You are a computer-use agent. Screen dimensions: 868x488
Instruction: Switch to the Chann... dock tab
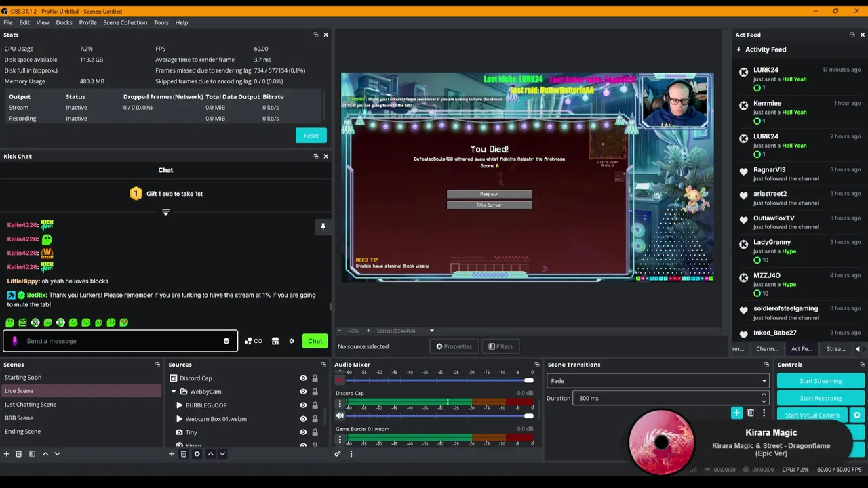tap(767, 349)
